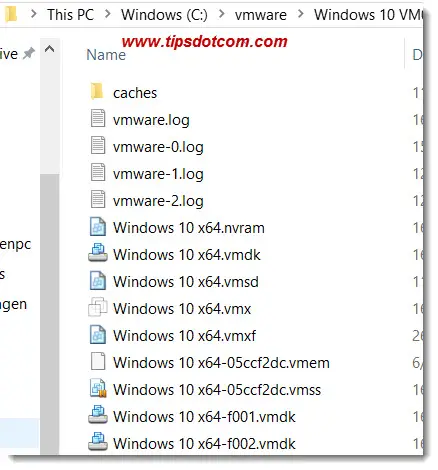Select the Windows 10 x64-f001.vmdk disk icon
Screen dimensions: 438x470
click(x=98, y=415)
